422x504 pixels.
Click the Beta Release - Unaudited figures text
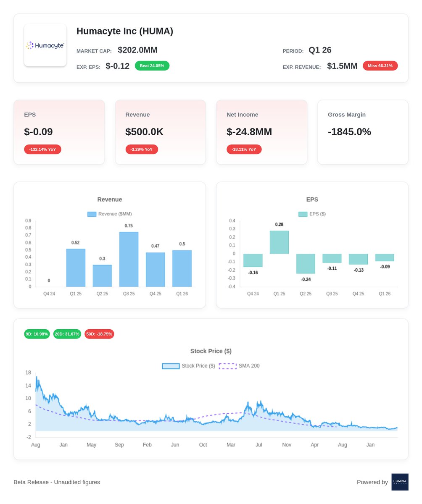[57, 482]
